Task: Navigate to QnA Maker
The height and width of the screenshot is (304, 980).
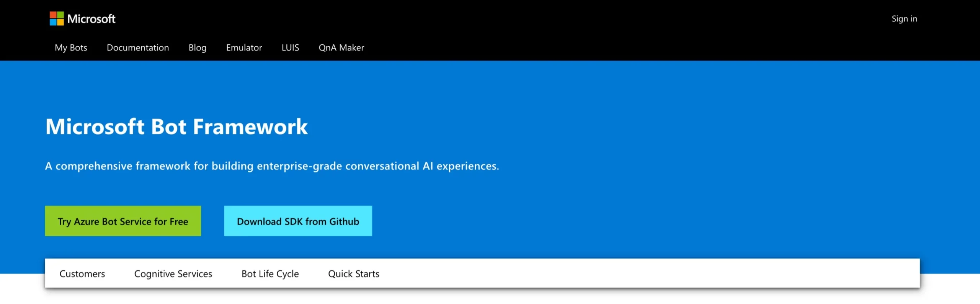Action: click(341, 48)
